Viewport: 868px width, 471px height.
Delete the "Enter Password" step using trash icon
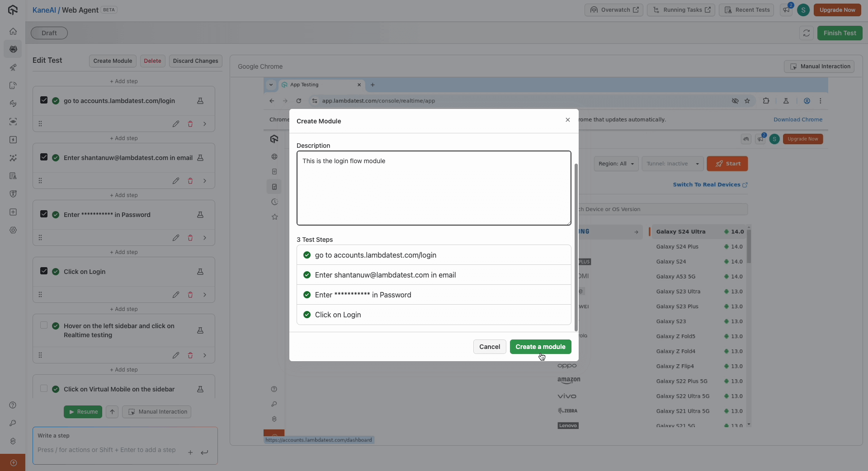[190, 238]
